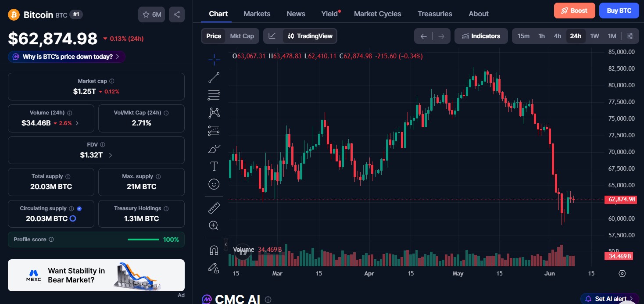Viewport: 644px width, 304px height.
Task: Open the News tab
Action: tap(296, 14)
